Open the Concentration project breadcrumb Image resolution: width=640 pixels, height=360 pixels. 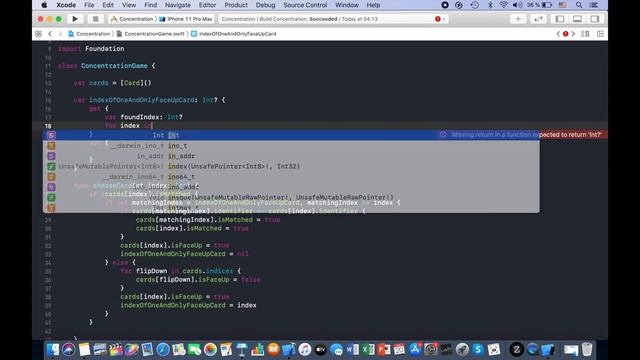coord(89,34)
